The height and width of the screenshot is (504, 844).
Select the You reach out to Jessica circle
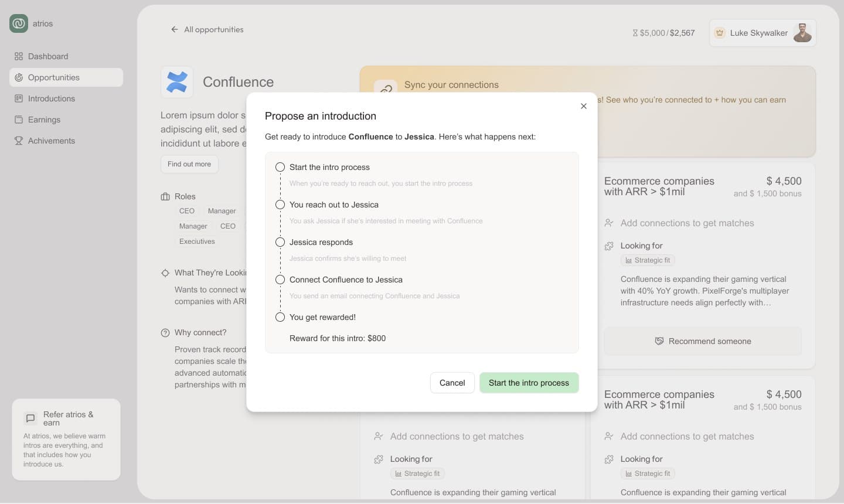coord(280,205)
